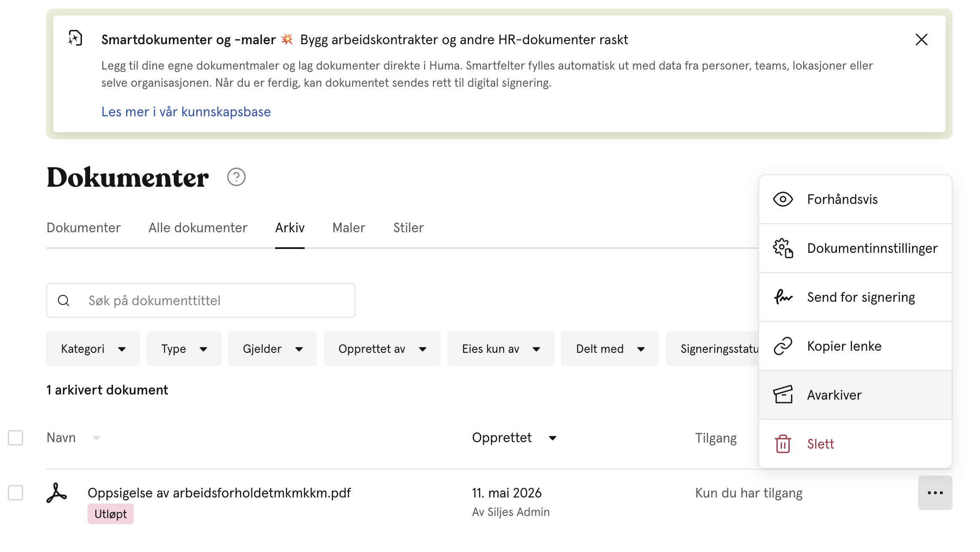980x552 pixels.
Task: Click the search magnifier icon
Action: [64, 300]
